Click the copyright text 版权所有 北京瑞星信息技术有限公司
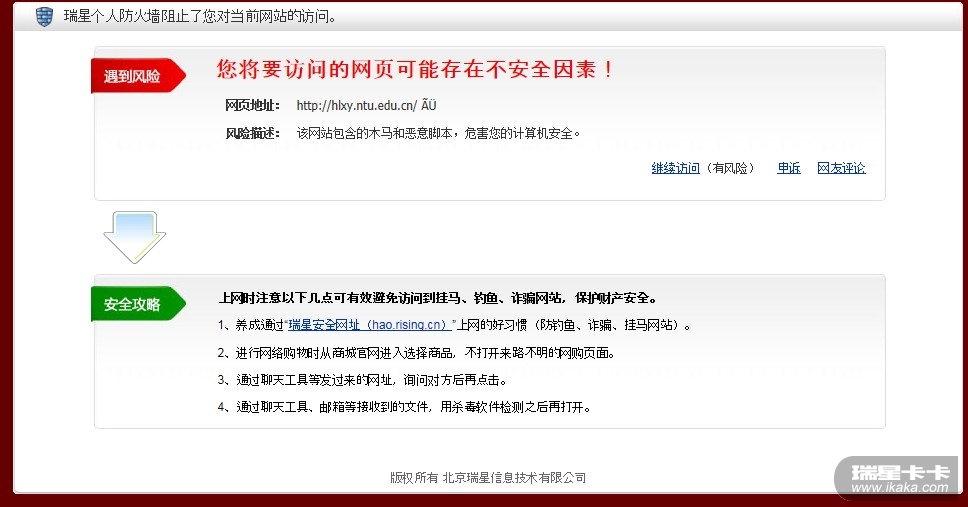Screen dimensions: 968x507 click(488, 477)
